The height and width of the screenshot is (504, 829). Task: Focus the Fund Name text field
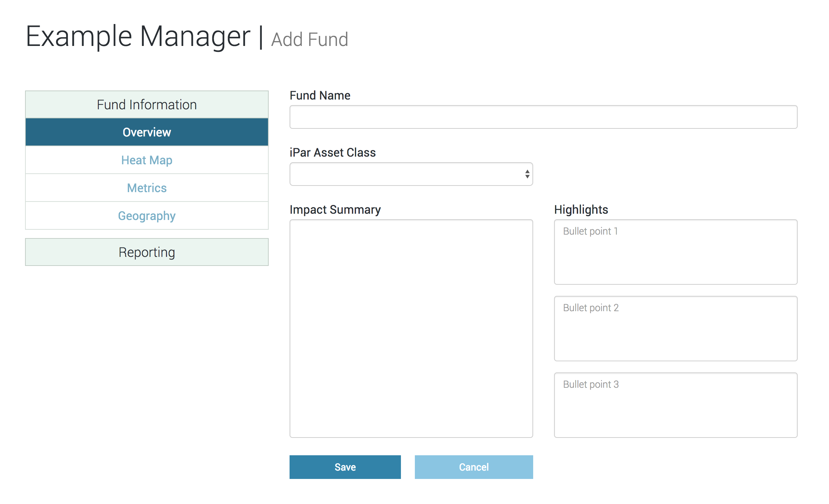[x=543, y=117]
